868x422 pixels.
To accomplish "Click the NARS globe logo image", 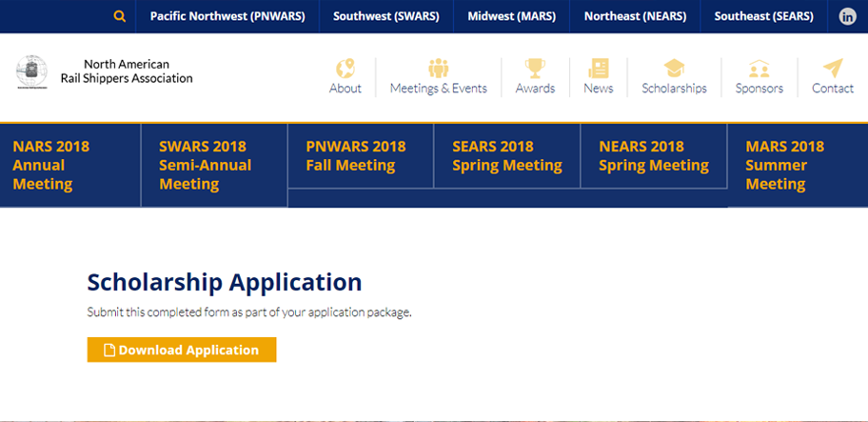I will point(31,72).
